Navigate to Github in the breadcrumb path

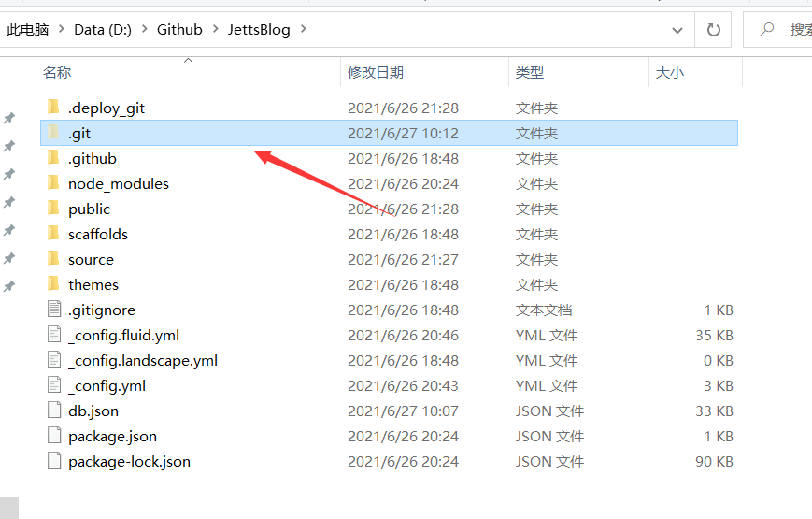(179, 30)
